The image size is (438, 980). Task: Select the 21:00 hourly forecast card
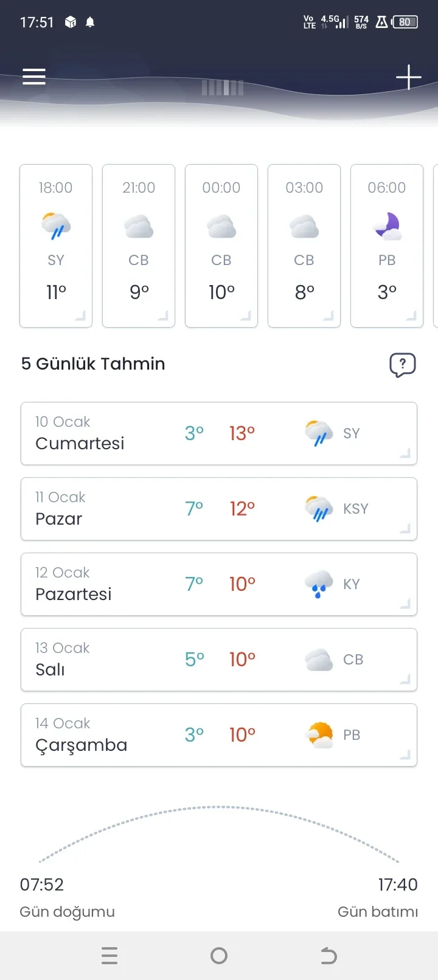pos(139,246)
